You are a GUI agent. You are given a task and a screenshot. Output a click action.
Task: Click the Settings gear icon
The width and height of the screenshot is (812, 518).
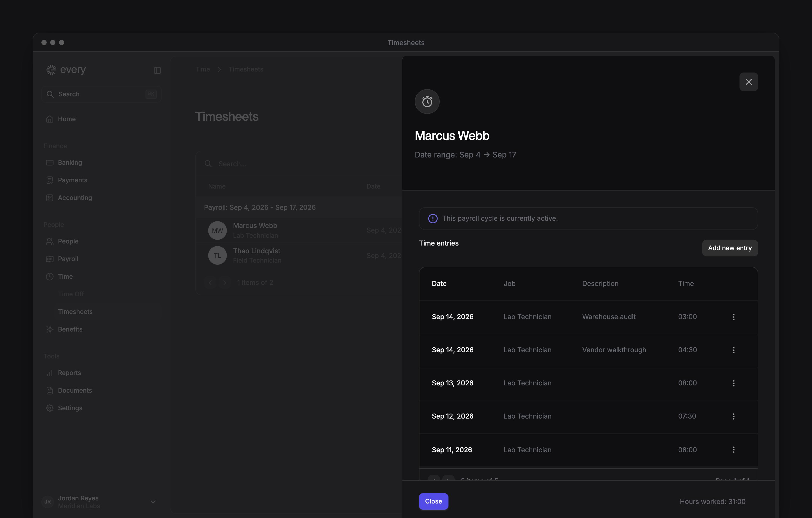[x=49, y=408]
